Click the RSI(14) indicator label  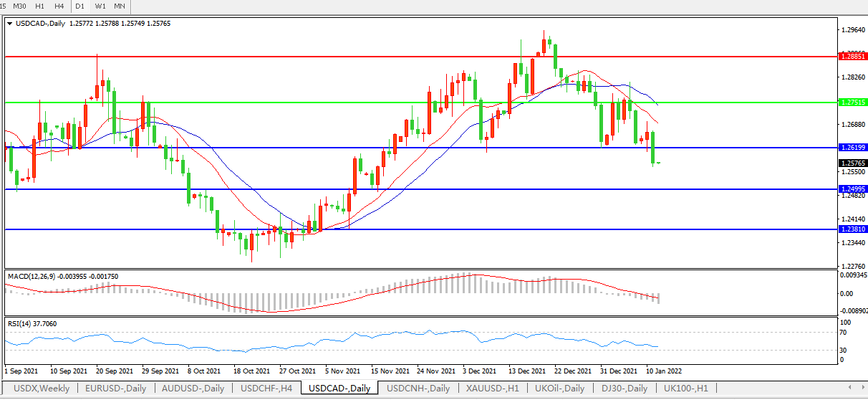point(20,324)
